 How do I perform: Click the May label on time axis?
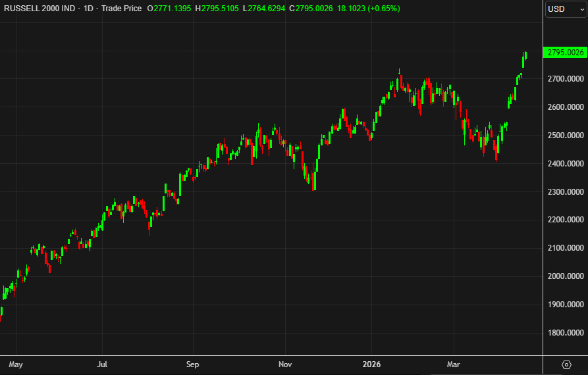(x=16, y=364)
